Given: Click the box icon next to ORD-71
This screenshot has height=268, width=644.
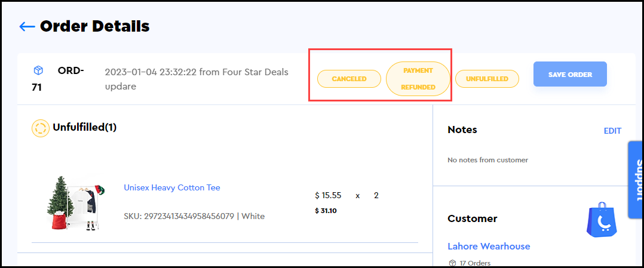Looking at the screenshot, I should (x=37, y=71).
